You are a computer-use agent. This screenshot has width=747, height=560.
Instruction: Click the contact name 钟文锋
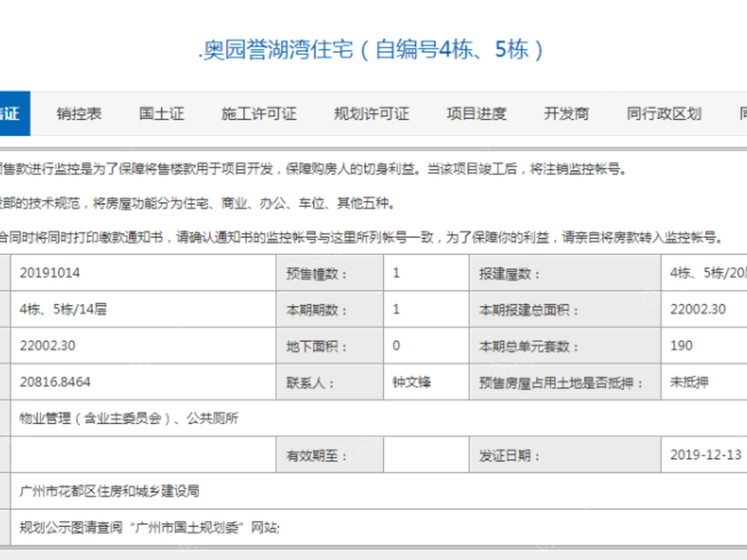tap(411, 382)
